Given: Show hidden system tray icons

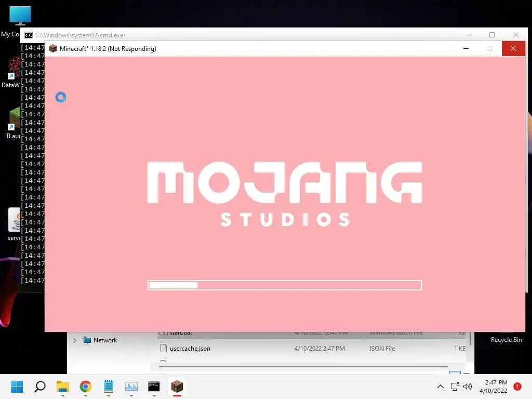Looking at the screenshot, I should pos(441,387).
